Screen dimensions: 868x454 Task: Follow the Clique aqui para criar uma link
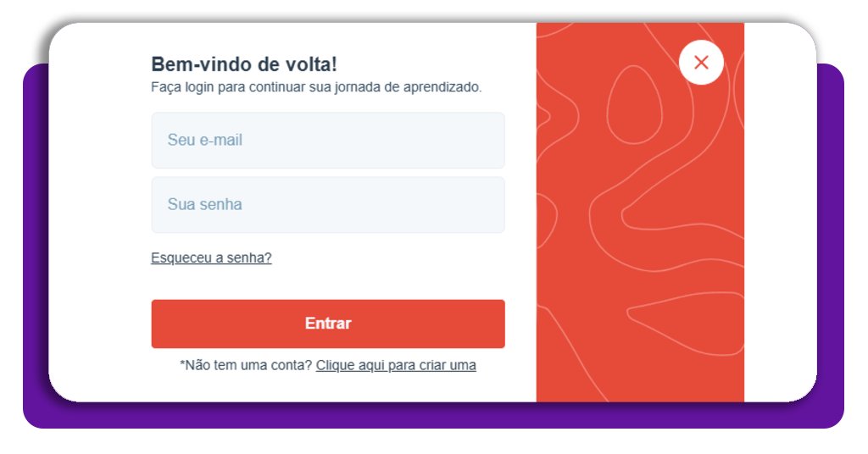(x=396, y=366)
